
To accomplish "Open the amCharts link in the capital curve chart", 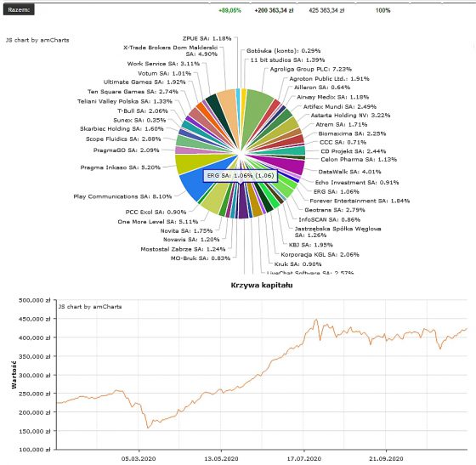I will [x=90, y=307].
